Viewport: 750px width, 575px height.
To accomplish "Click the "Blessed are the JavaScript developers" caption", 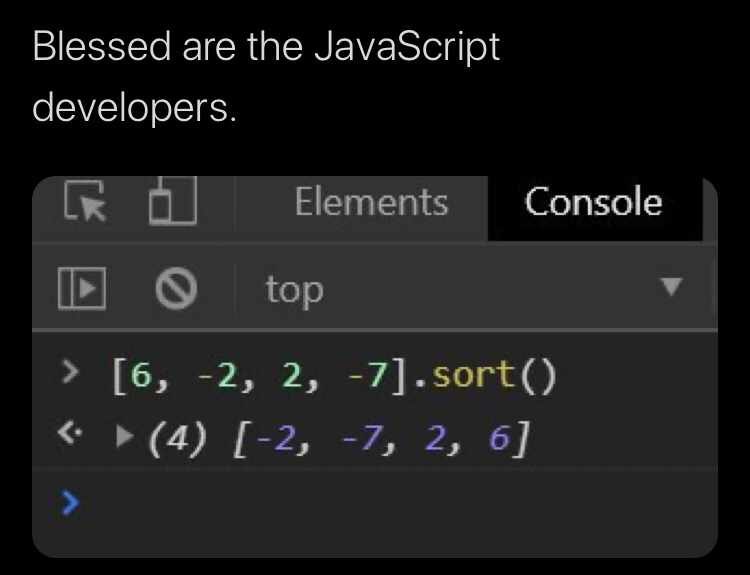I will pyautogui.click(x=266, y=77).
